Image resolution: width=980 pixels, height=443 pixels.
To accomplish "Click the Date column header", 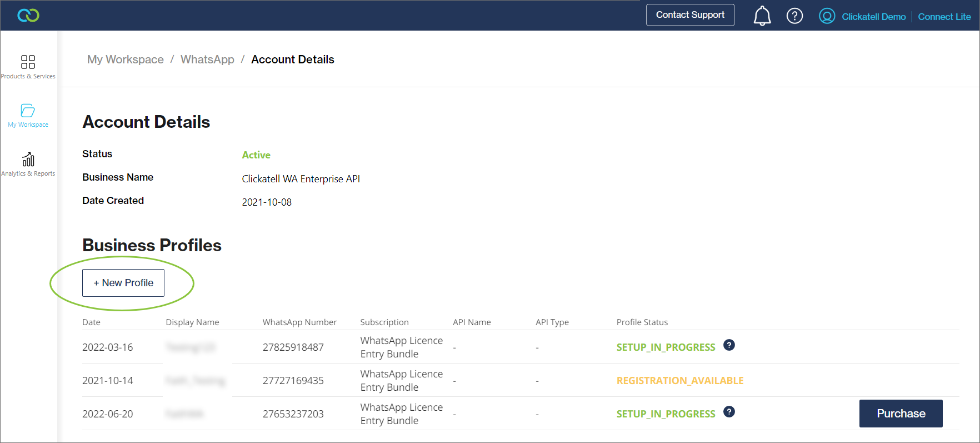I will click(92, 322).
